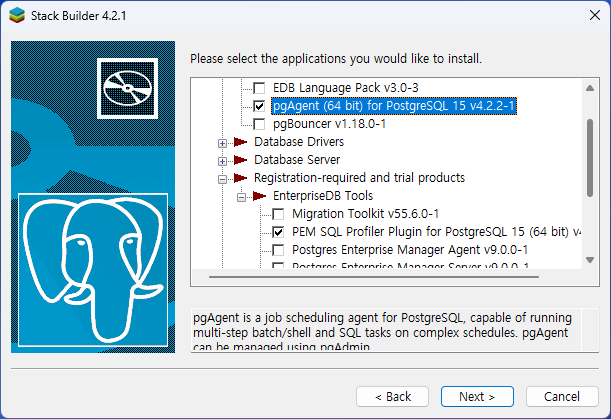This screenshot has width=611, height=419.
Task: Select the Migration Toolkit v55.6.0-1 row
Action: pyautogui.click(x=366, y=214)
